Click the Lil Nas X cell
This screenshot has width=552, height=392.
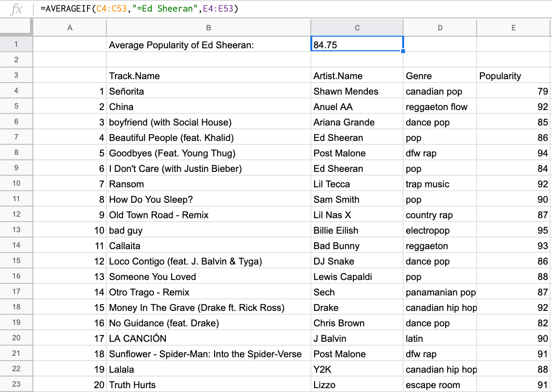coord(357,214)
